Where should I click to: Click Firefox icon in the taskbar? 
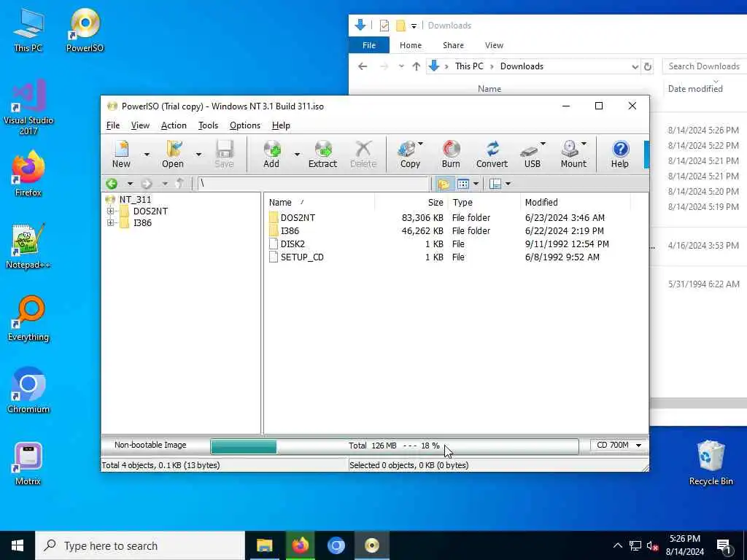pos(300,545)
